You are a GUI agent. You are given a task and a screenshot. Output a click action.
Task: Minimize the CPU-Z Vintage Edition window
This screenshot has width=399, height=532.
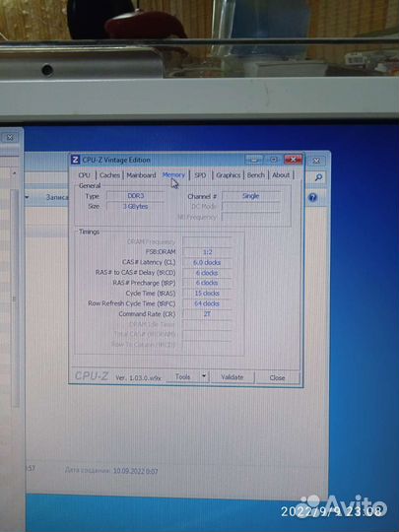(254, 160)
